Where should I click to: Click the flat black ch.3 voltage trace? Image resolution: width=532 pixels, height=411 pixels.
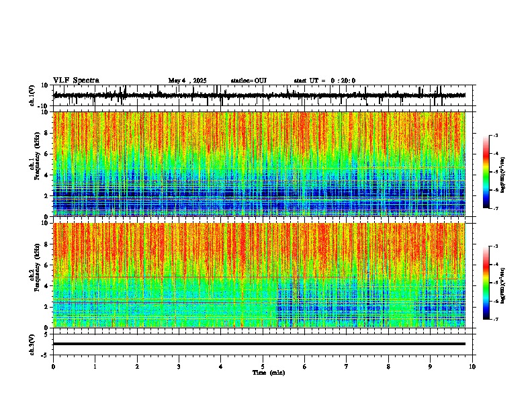(x=259, y=344)
